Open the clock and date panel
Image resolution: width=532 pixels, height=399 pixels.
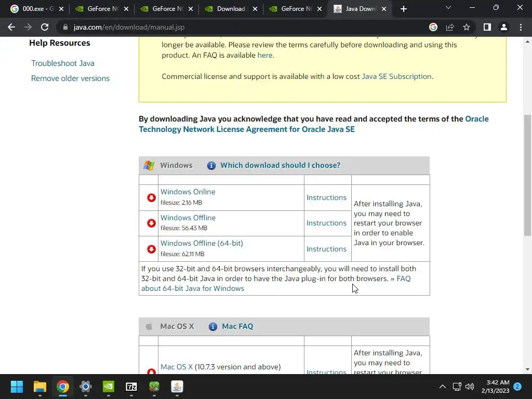point(495,387)
